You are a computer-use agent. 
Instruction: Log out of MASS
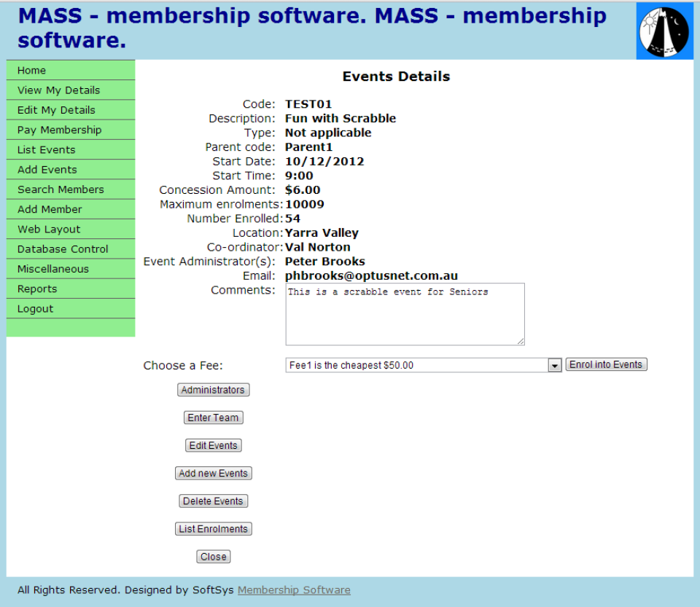[34, 308]
